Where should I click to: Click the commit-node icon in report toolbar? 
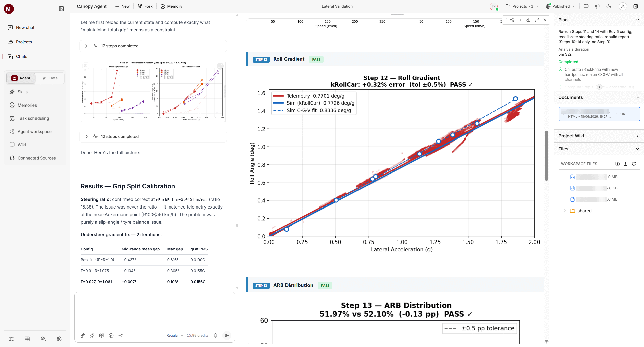tap(520, 20)
